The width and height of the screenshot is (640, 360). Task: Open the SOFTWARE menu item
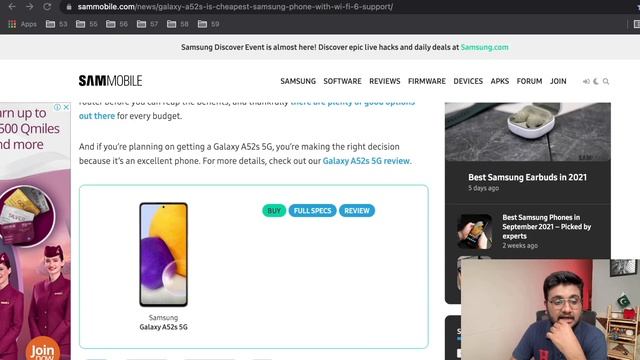tap(342, 81)
